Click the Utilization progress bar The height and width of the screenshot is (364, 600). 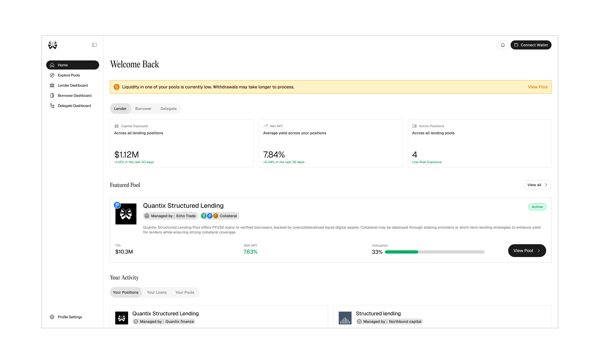tap(435, 252)
